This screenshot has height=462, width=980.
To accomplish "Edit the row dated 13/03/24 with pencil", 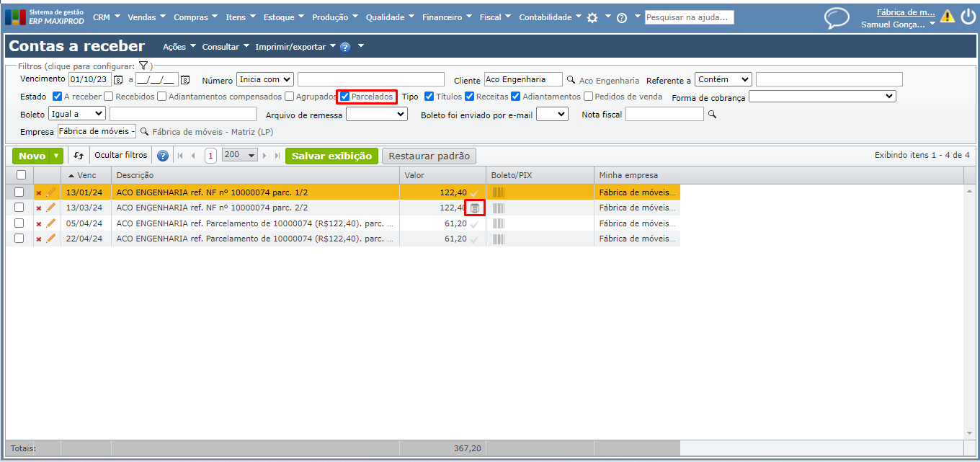I will click(x=50, y=208).
